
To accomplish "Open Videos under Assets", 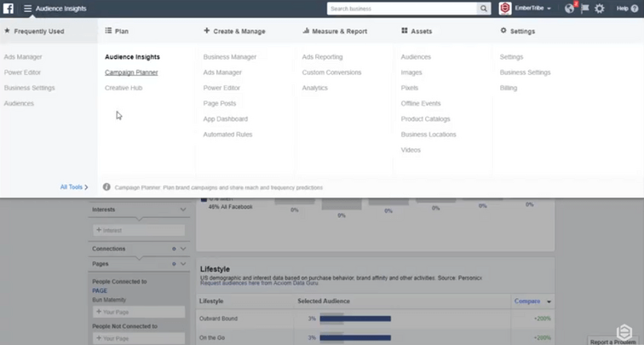I will coord(411,150).
